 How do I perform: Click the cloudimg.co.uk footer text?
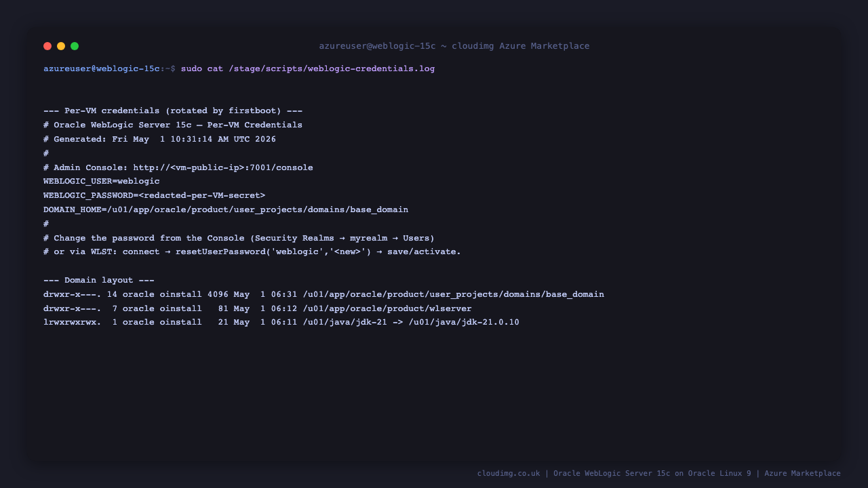tap(658, 473)
